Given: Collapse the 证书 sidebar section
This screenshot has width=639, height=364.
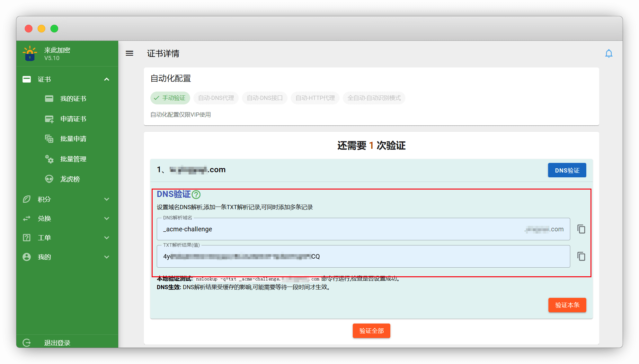Looking at the screenshot, I should 107,79.
